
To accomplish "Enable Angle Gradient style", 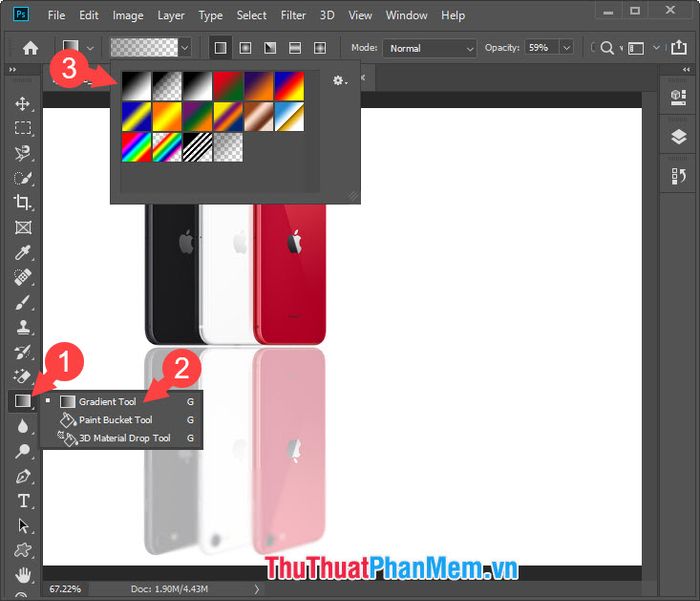I will (270, 48).
